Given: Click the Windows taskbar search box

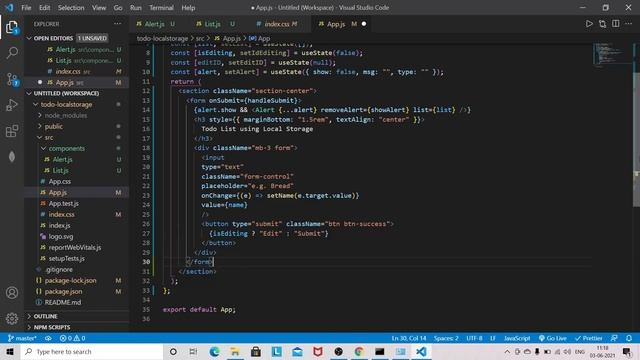Looking at the screenshot, I should [92, 351].
